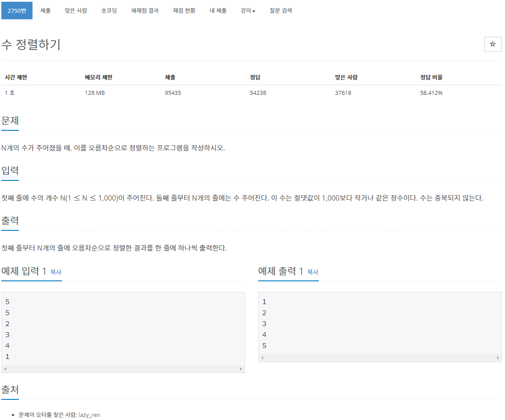Click left scroll arrow in example input box
This screenshot has height=420, width=505.
point(5,369)
